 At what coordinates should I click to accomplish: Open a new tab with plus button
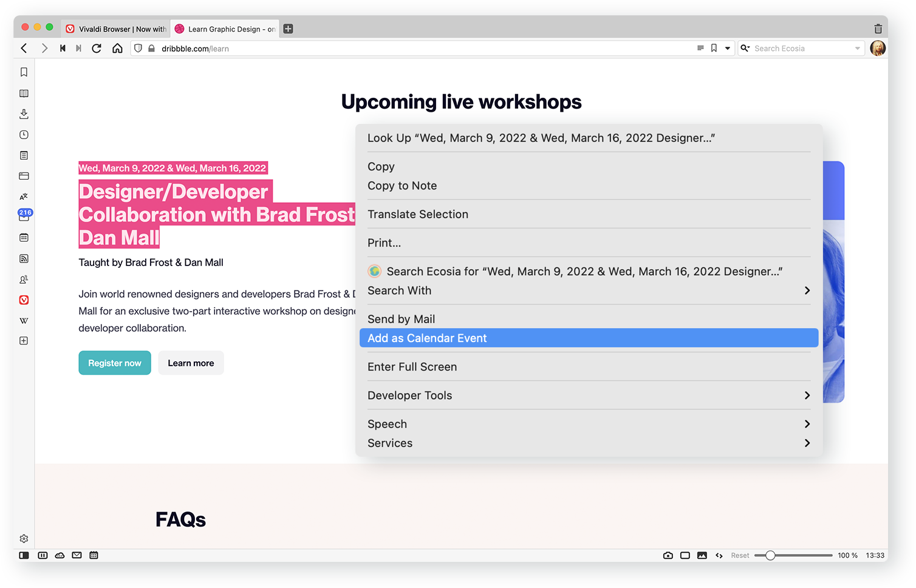tap(289, 29)
